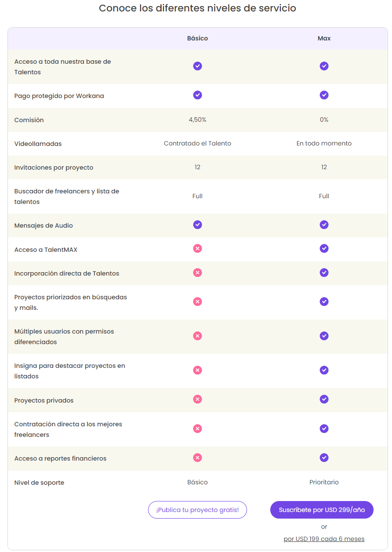
Task: Click Max checkmark for Acceso a reportes financieros
Action: 324,458
